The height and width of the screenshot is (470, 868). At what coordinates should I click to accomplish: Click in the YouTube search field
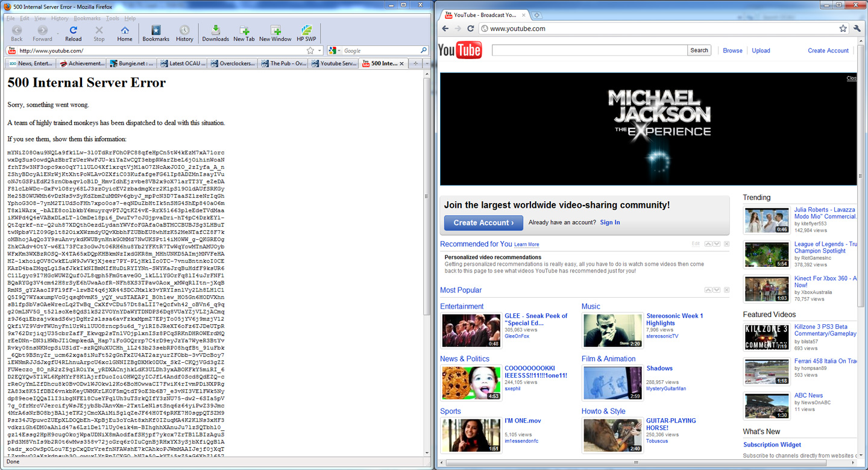pos(589,51)
